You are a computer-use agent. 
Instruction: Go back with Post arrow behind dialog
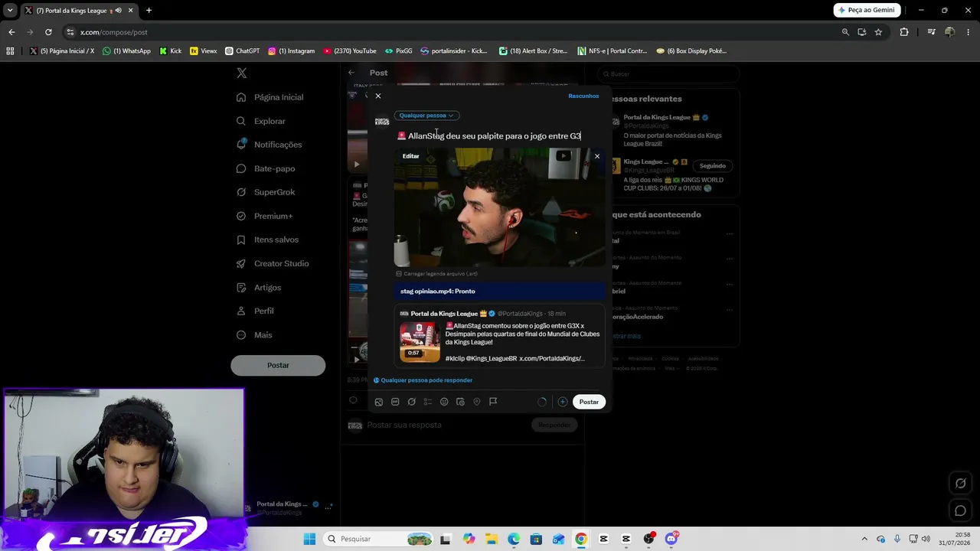pos(351,73)
